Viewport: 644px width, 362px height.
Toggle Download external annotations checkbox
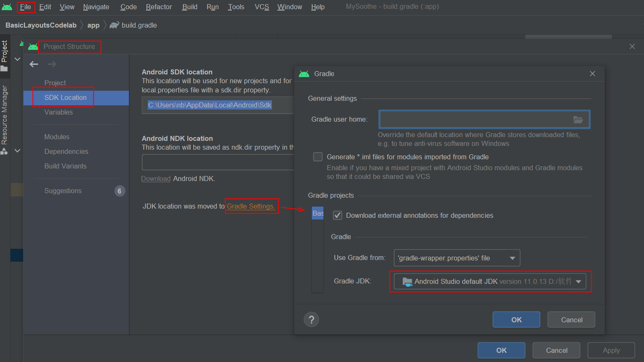(x=337, y=215)
